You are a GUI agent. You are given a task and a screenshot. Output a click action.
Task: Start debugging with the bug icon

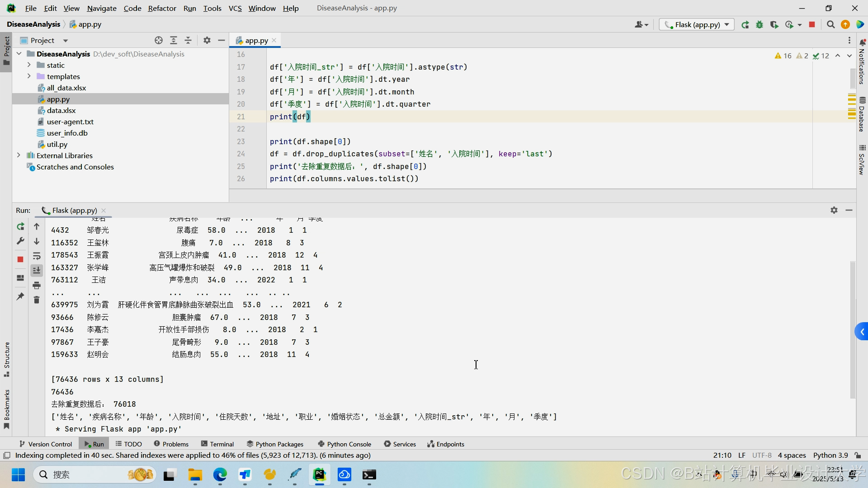pos(759,24)
